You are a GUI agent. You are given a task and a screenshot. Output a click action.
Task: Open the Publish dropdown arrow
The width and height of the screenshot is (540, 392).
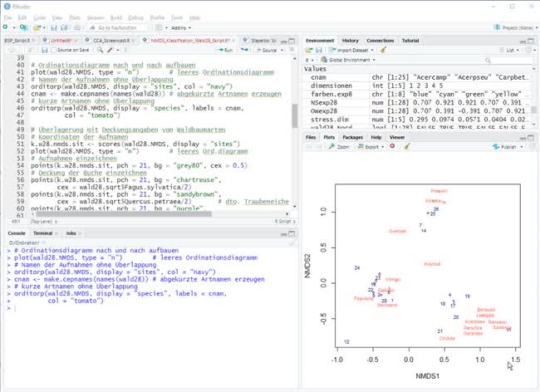click(522, 147)
